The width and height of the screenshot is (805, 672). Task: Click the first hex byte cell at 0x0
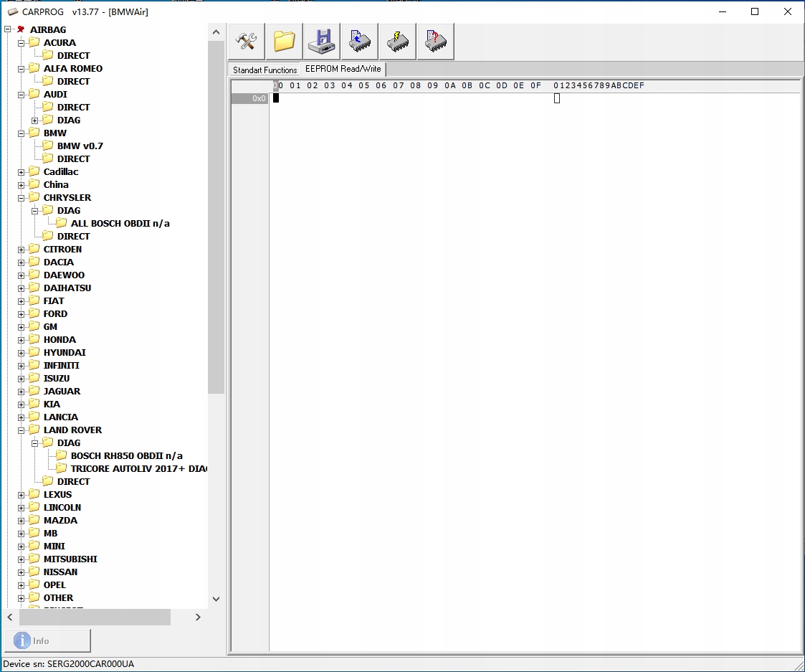(276, 98)
